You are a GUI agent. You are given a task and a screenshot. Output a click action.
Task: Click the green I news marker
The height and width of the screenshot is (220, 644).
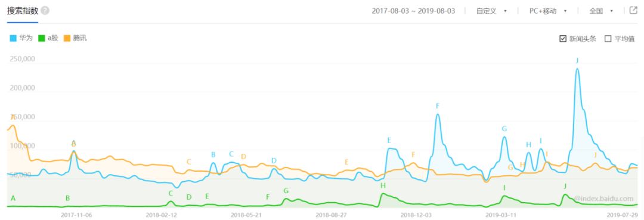click(x=504, y=188)
